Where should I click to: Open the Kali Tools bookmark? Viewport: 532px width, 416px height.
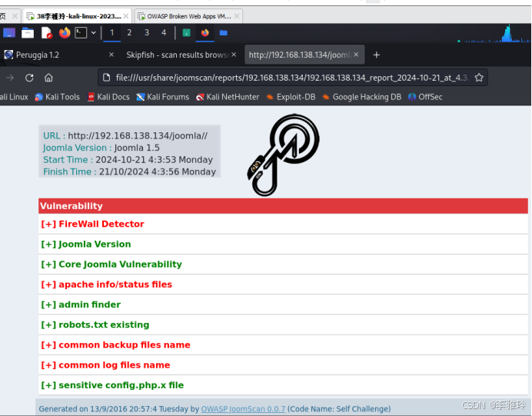pos(58,97)
